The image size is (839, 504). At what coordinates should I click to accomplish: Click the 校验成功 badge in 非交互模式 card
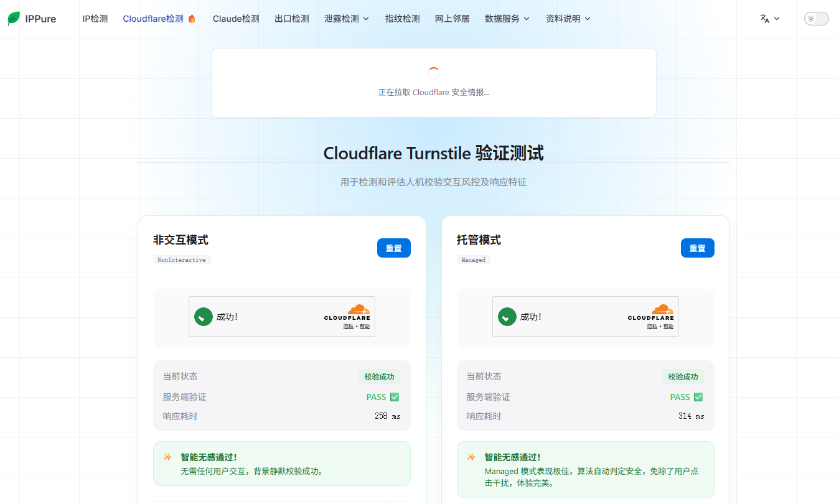380,376
